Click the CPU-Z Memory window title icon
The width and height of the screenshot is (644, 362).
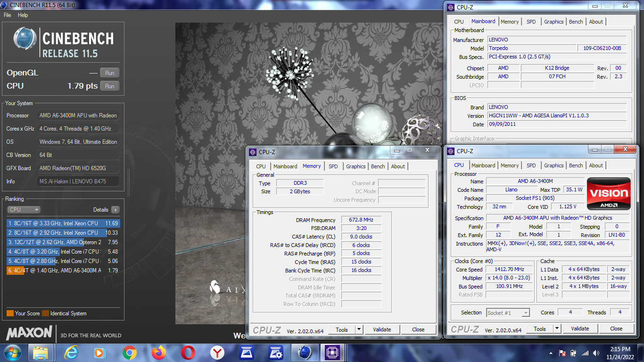click(253, 152)
